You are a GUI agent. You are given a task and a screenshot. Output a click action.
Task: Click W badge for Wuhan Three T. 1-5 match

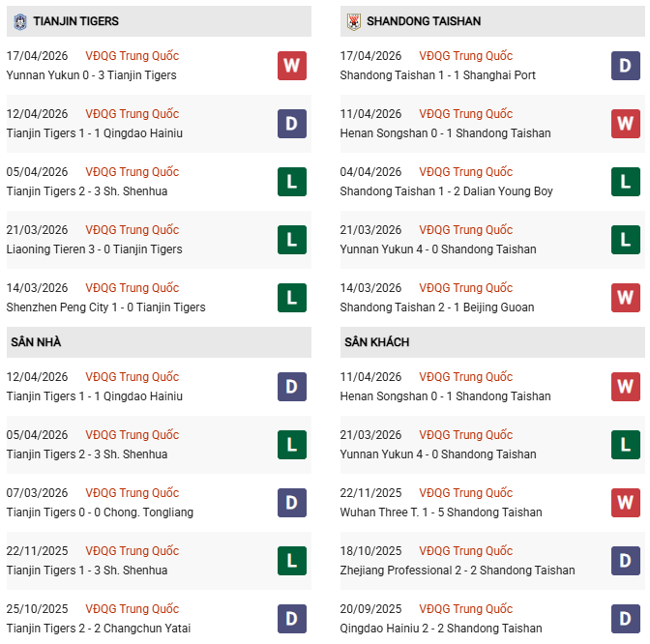626,503
